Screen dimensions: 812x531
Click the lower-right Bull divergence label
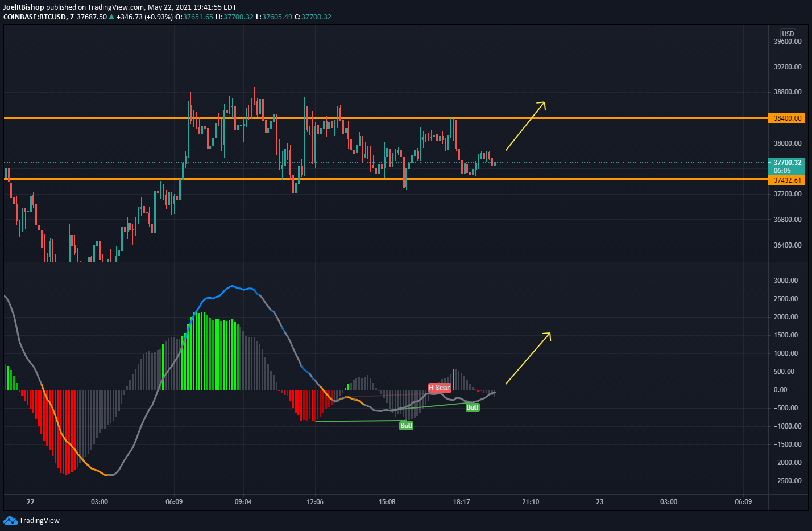473,407
